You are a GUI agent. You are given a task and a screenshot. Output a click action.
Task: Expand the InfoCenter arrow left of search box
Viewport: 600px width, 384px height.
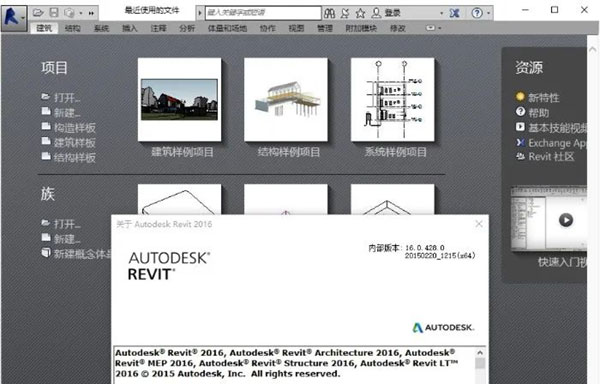pos(200,13)
